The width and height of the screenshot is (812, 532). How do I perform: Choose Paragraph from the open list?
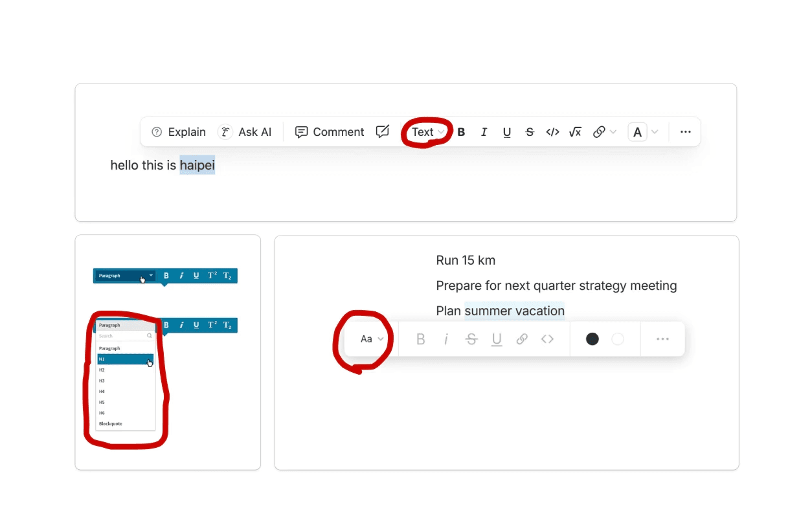tap(125, 348)
